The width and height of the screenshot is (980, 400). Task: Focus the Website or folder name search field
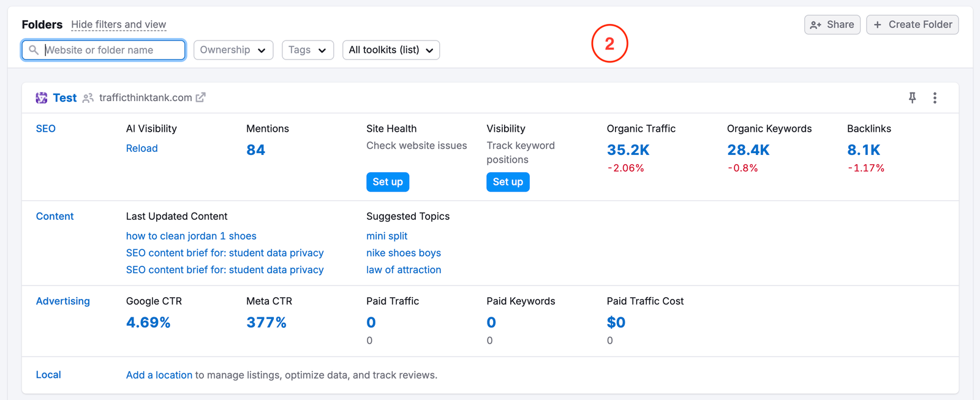coord(110,50)
